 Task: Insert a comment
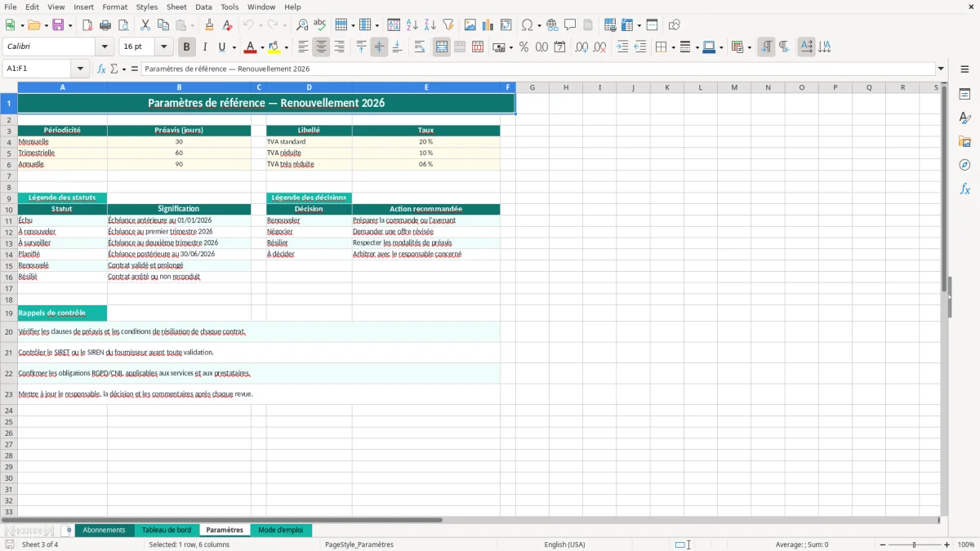pyautogui.click(x=570, y=25)
